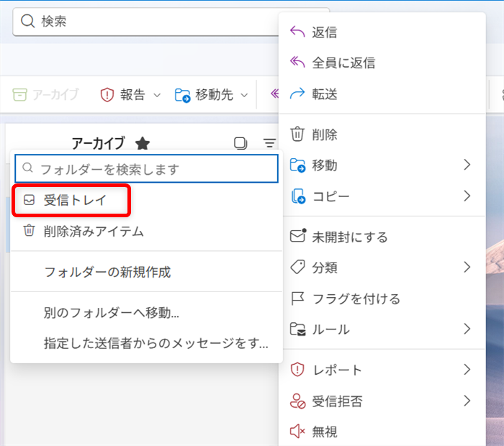Toggle the favorite star next to アーカイブ

(x=143, y=143)
